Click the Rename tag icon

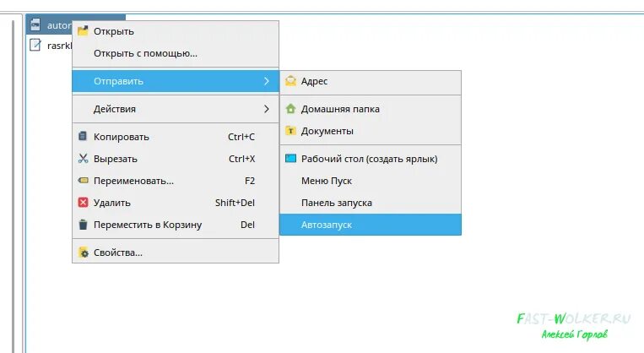click(83, 181)
